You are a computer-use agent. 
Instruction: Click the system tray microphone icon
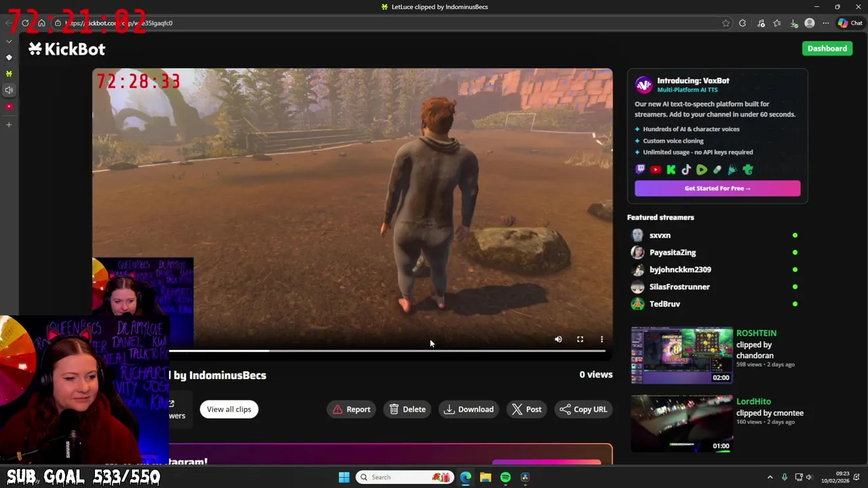pyautogui.click(x=785, y=477)
